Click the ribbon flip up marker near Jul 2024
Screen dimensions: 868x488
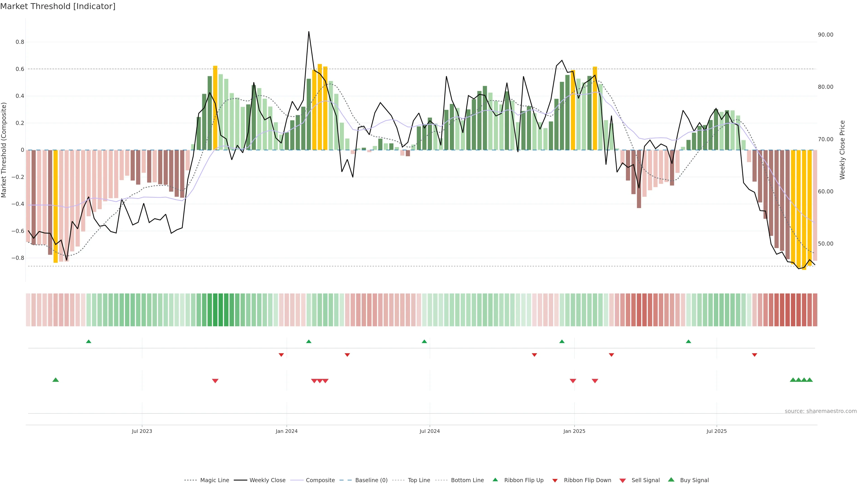(424, 342)
